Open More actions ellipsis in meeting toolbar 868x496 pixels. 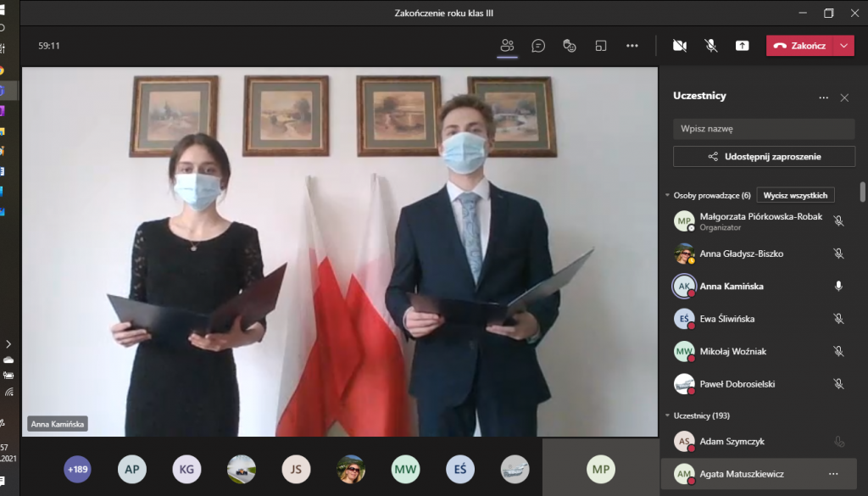(632, 46)
